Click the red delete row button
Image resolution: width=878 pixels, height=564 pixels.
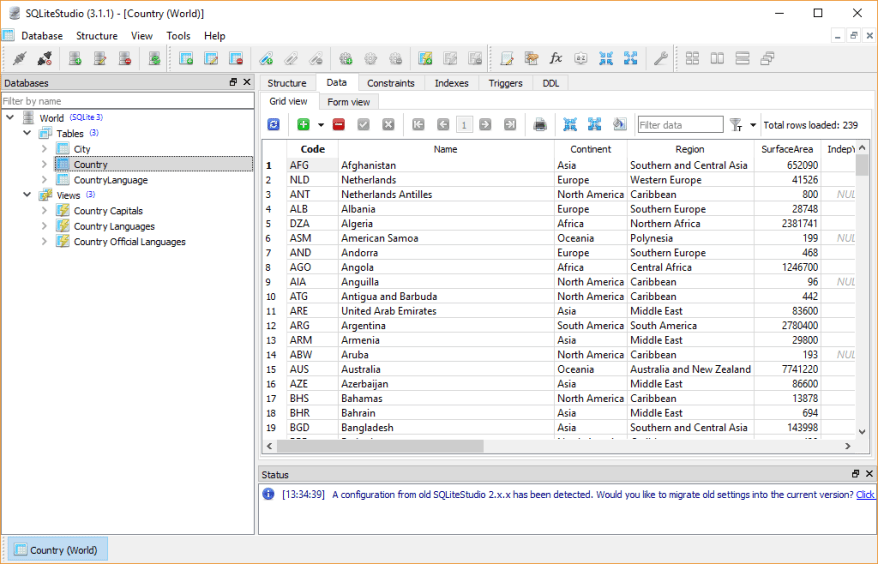(339, 125)
